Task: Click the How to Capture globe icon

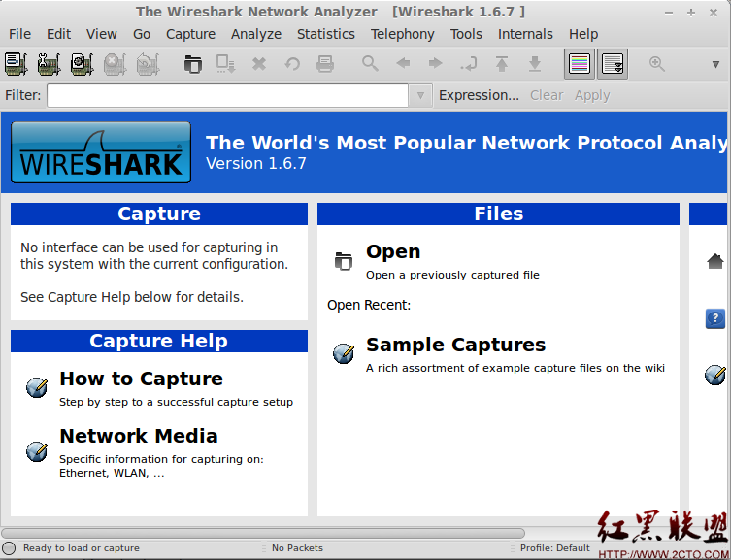Action: tap(37, 387)
